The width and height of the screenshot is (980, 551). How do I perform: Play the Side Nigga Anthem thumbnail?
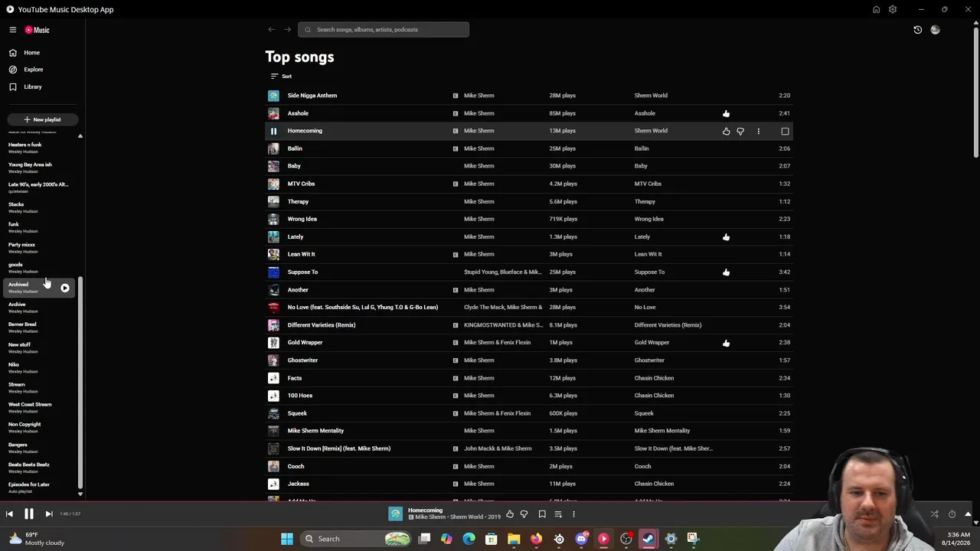273,96
